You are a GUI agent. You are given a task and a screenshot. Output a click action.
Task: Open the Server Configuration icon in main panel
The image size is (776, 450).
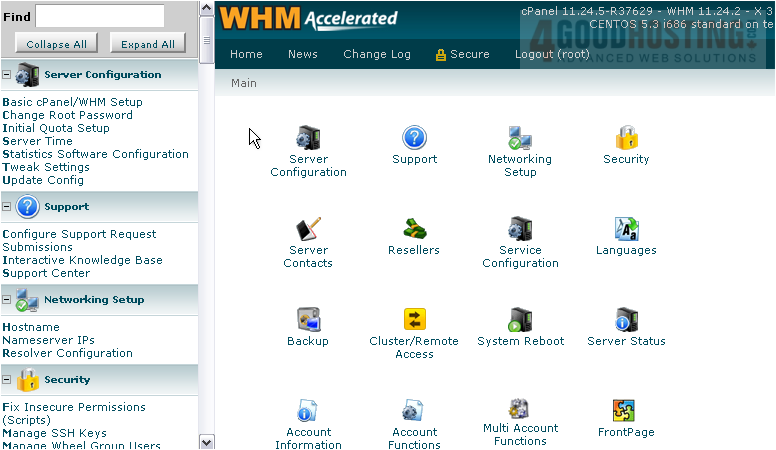[x=308, y=138]
